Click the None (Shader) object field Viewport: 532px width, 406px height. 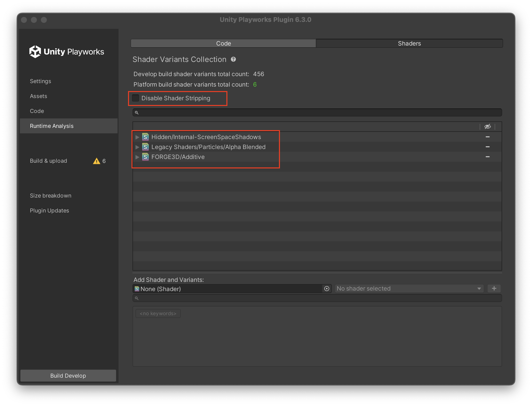pyautogui.click(x=232, y=289)
